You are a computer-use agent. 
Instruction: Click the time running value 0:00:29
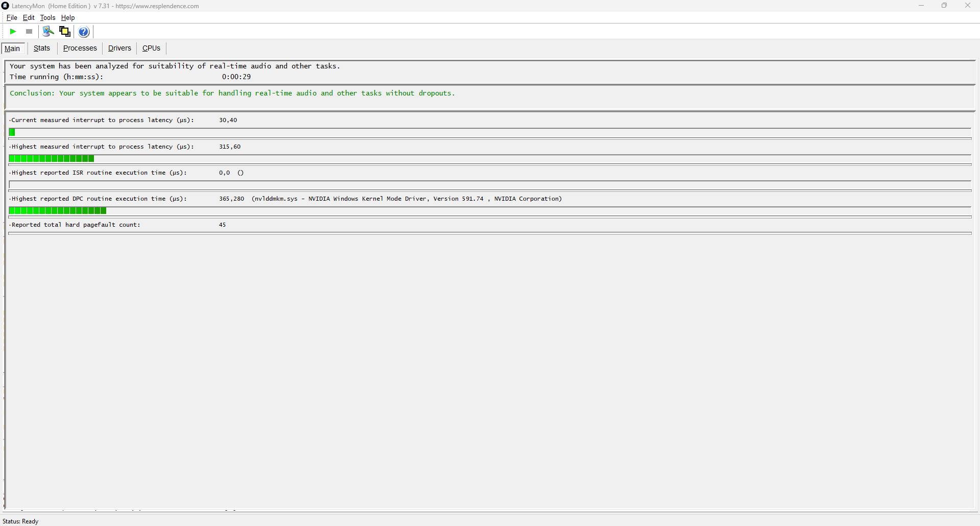(x=236, y=77)
